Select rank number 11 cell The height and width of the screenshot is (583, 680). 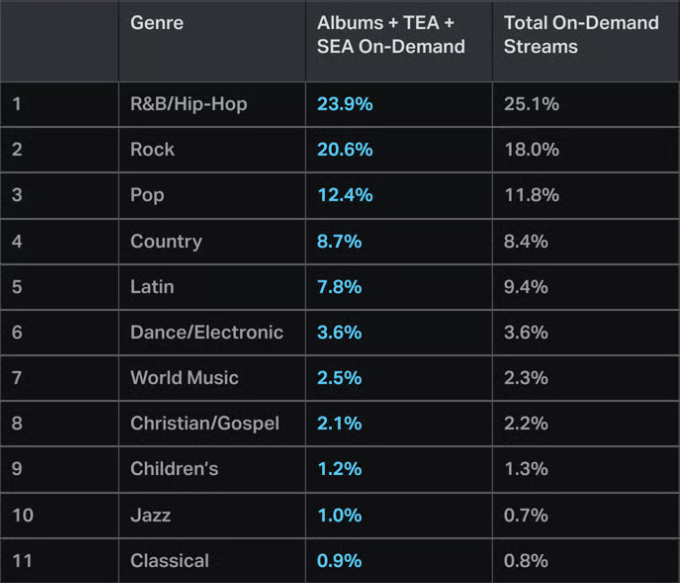22,561
